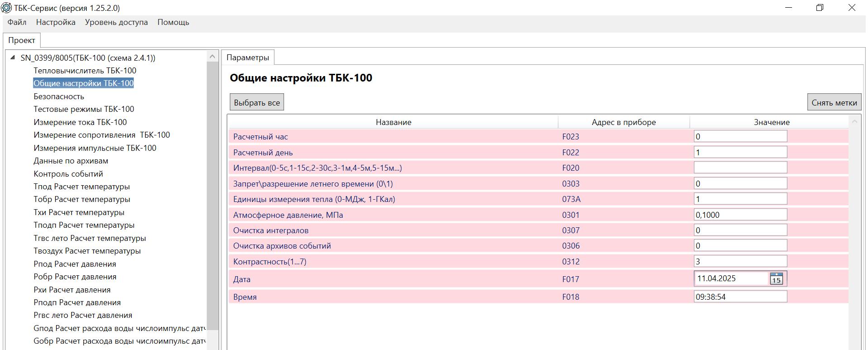The width and height of the screenshot is (868, 350).
Task: Click the Расчетный день value field
Action: pyautogui.click(x=740, y=152)
